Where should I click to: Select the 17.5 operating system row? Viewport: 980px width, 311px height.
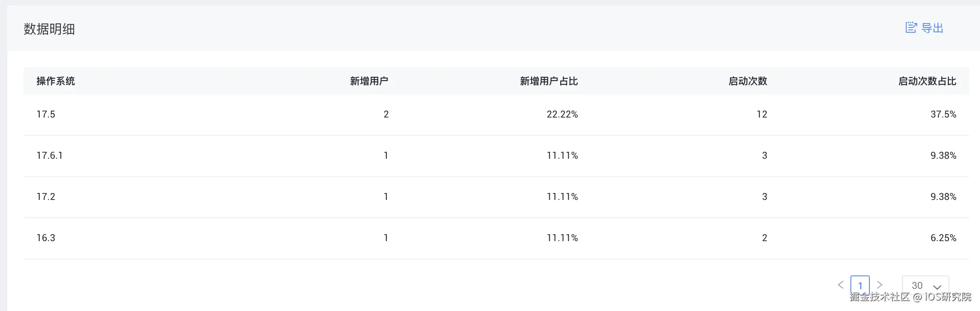46,114
